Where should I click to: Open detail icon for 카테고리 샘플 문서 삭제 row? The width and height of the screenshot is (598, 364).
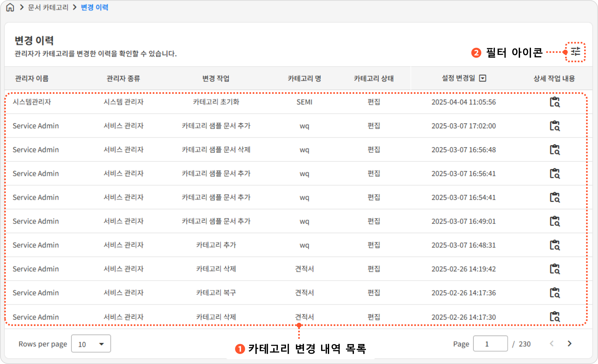tap(554, 150)
